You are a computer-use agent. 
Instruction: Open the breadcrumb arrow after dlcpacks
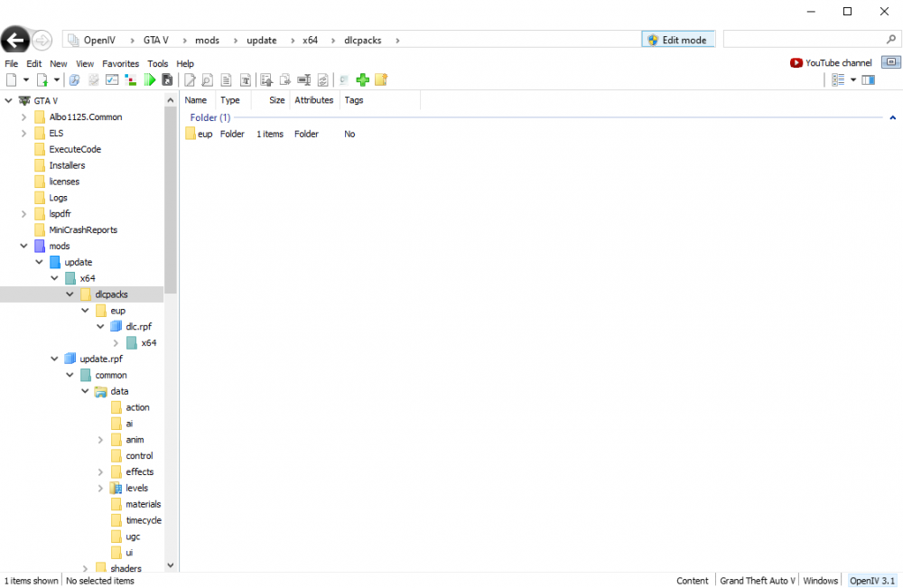pos(397,41)
